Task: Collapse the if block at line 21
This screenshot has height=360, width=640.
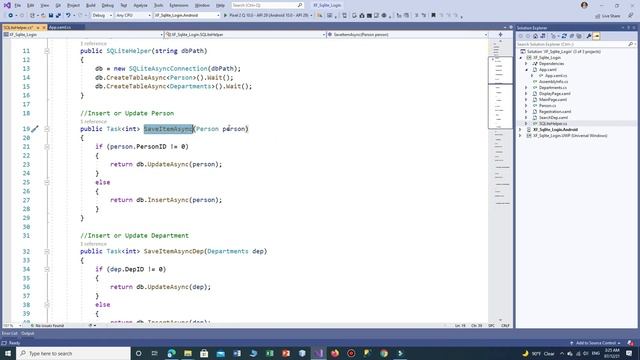Action: click(x=47, y=147)
